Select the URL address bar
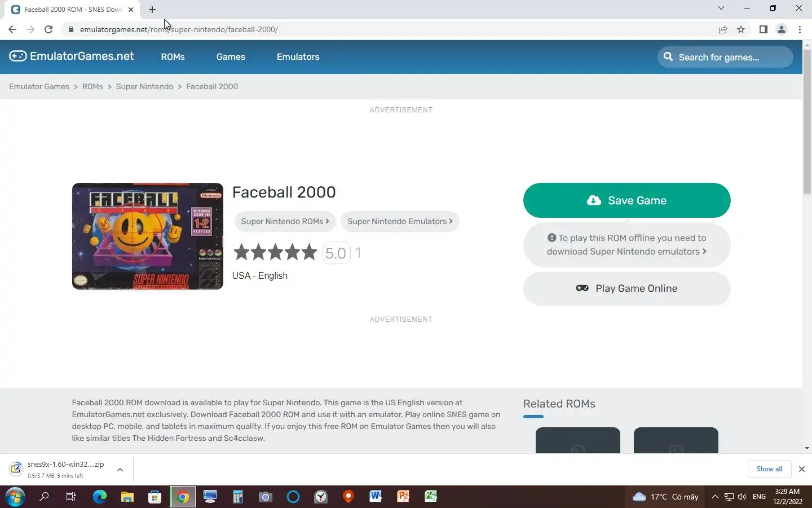 (x=389, y=29)
